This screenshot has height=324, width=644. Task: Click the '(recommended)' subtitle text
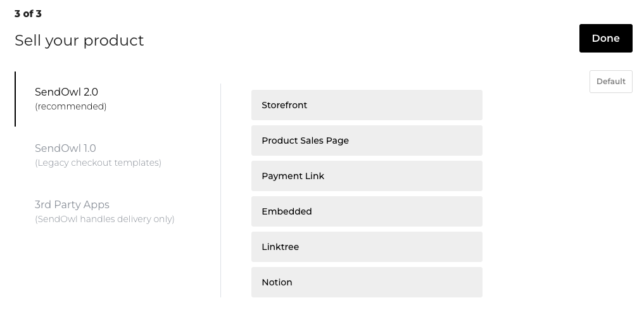coord(71,106)
